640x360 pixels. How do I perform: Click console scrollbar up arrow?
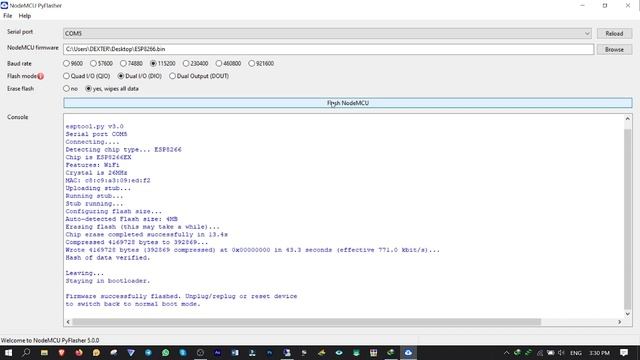pos(628,119)
